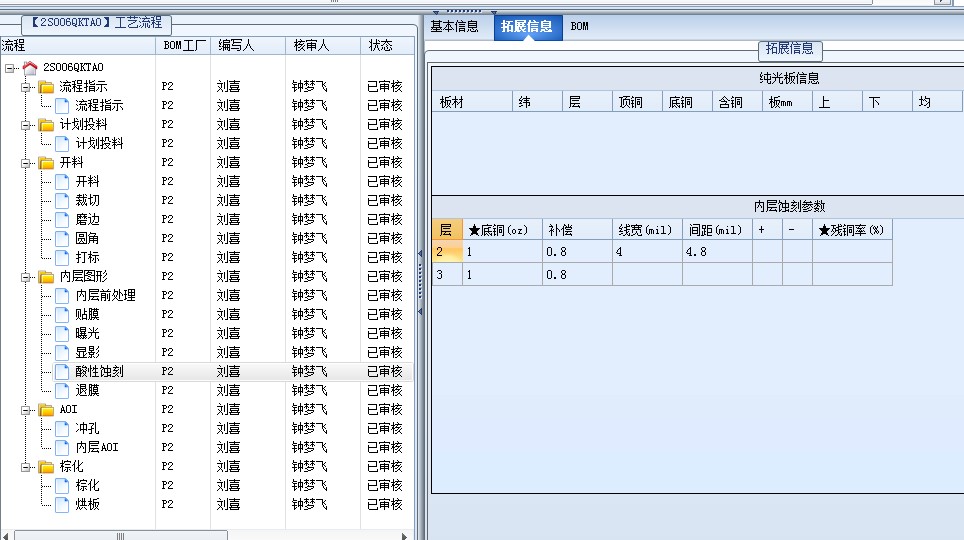Click the 打标 document icon
964x540 pixels.
62,258
